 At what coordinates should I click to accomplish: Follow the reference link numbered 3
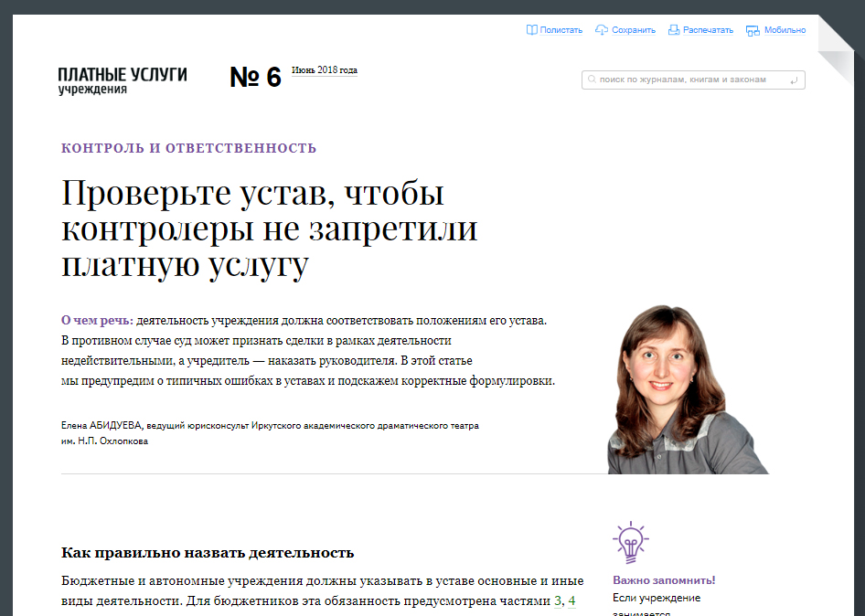(558, 601)
